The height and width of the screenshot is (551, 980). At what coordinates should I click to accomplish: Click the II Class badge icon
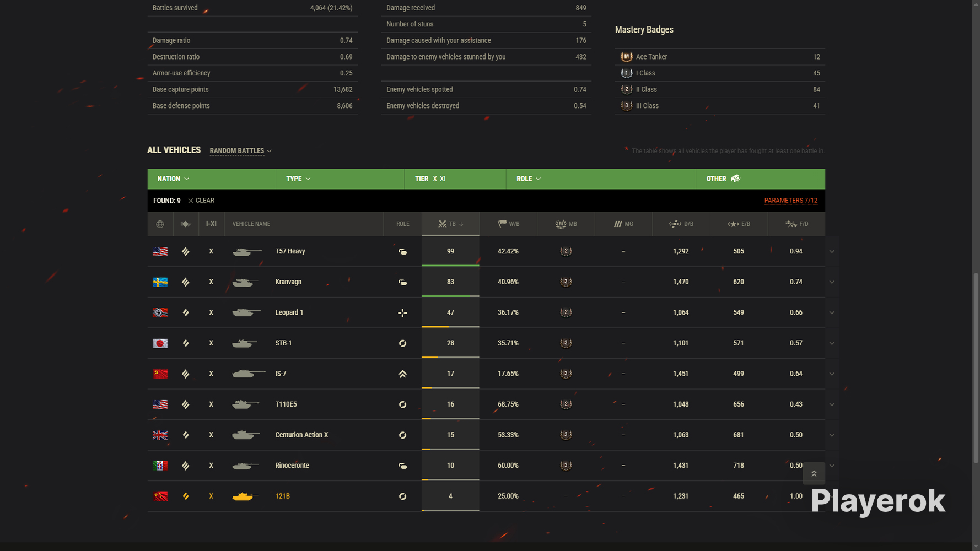click(626, 89)
